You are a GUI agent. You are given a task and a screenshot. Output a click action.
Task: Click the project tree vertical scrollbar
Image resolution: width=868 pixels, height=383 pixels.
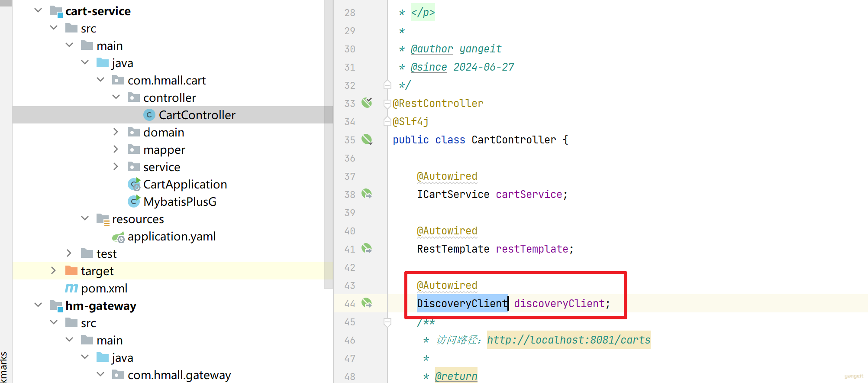tap(329, 144)
